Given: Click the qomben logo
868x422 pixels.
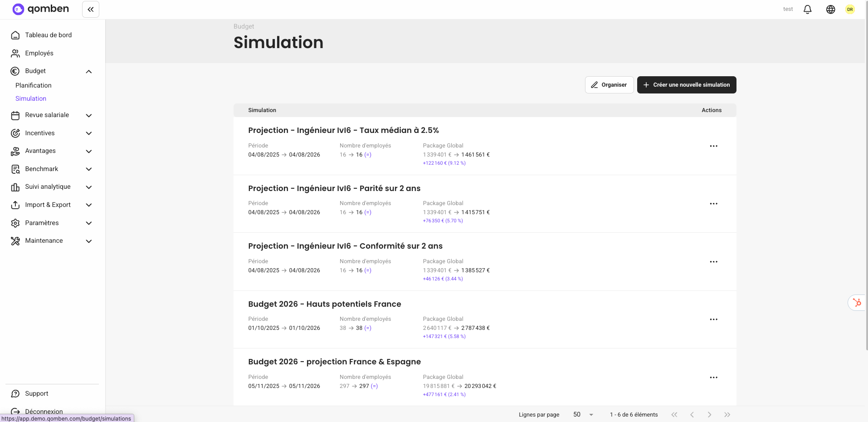Looking at the screenshot, I should coord(41,9).
